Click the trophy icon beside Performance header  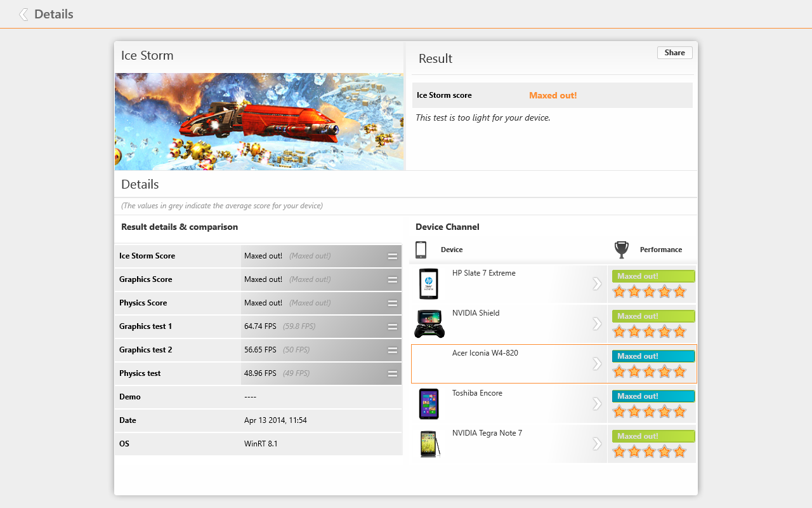pos(622,250)
